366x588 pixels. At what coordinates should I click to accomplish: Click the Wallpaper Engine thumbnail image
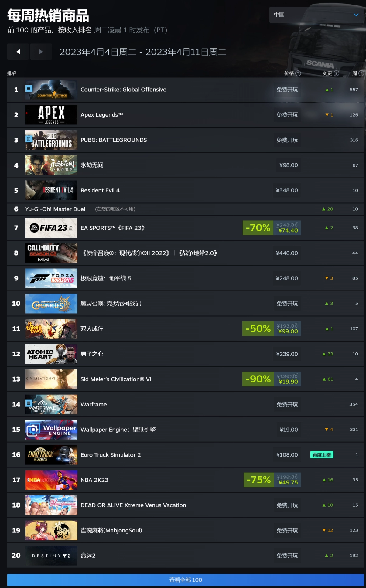pos(51,430)
